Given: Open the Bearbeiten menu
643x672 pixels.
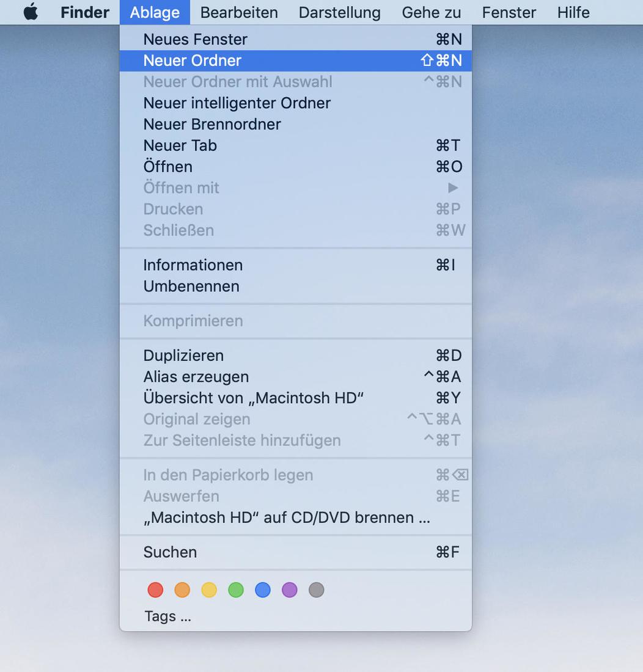Looking at the screenshot, I should pyautogui.click(x=239, y=12).
